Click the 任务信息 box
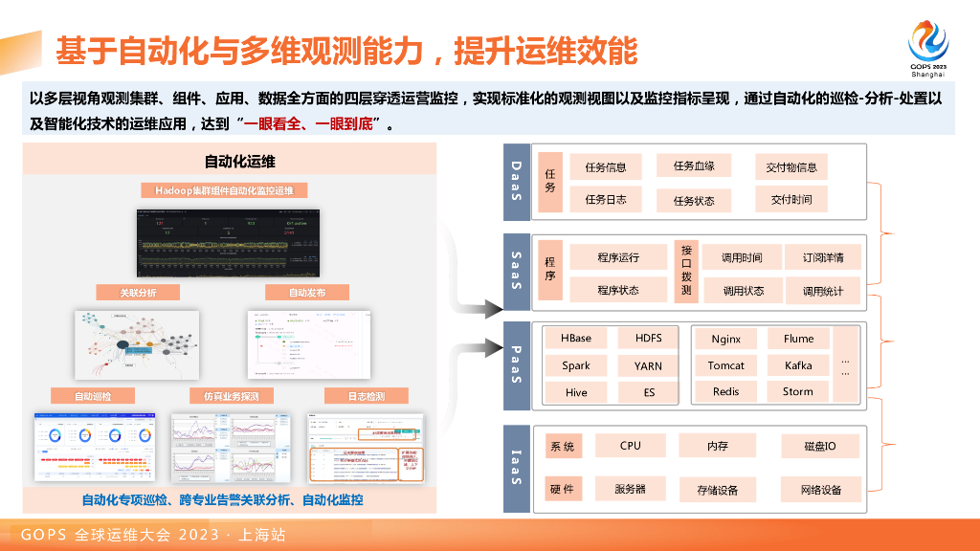Screen dimensions: 980x551 tap(606, 166)
